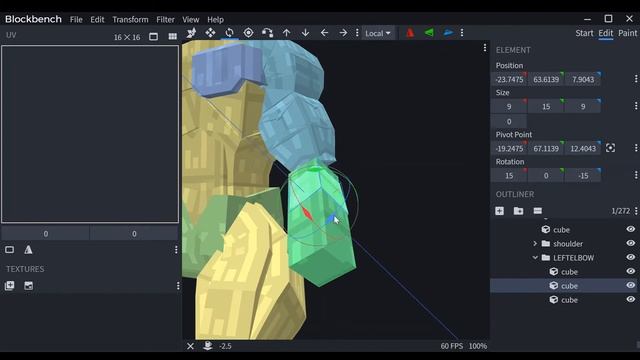Screen dimensions: 640x360
Task: Click the import texture icon
Action: coord(9,286)
